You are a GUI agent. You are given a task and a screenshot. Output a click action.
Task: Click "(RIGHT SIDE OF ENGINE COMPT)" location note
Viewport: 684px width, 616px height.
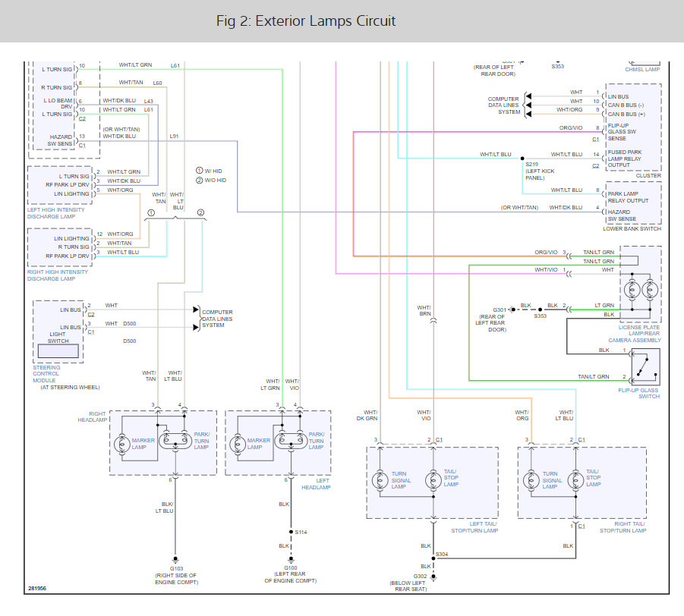click(176, 579)
